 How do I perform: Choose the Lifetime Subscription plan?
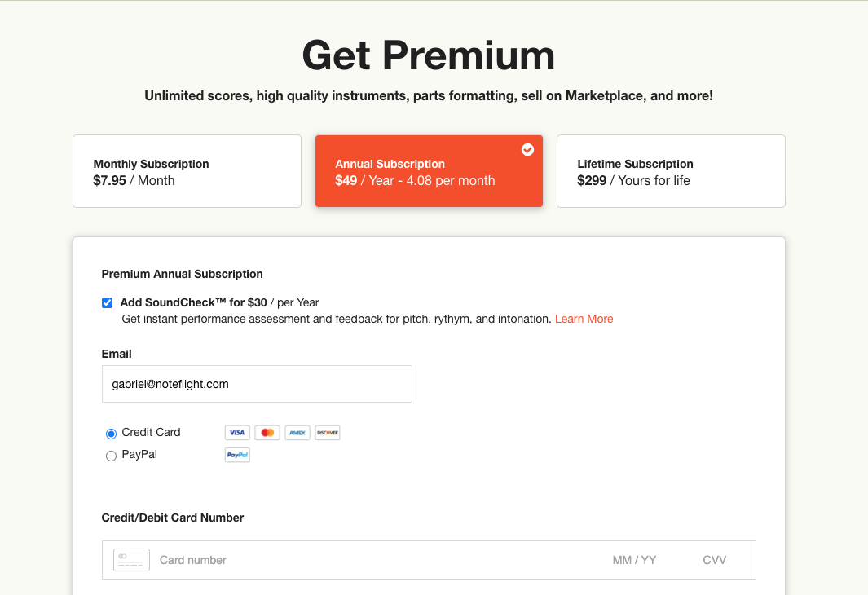[x=671, y=171]
